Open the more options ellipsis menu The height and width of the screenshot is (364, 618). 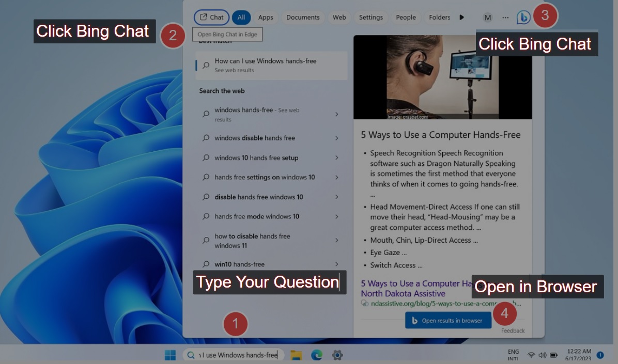[505, 17]
